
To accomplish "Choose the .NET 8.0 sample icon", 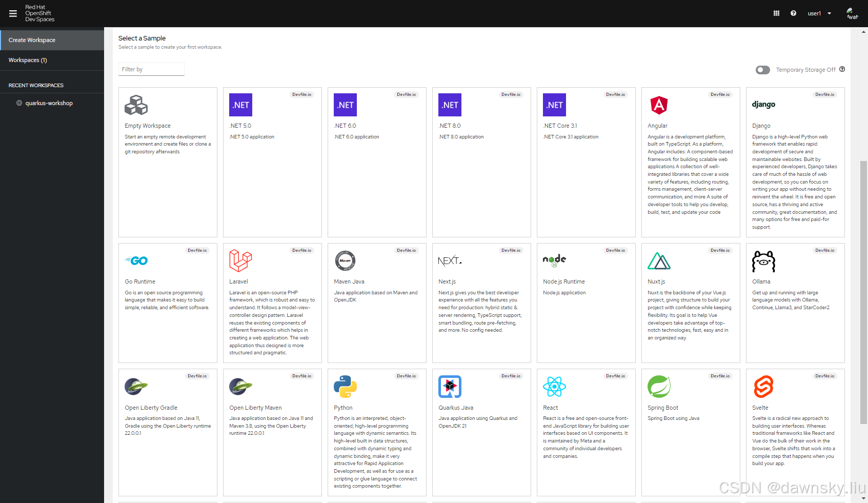I will pos(450,105).
